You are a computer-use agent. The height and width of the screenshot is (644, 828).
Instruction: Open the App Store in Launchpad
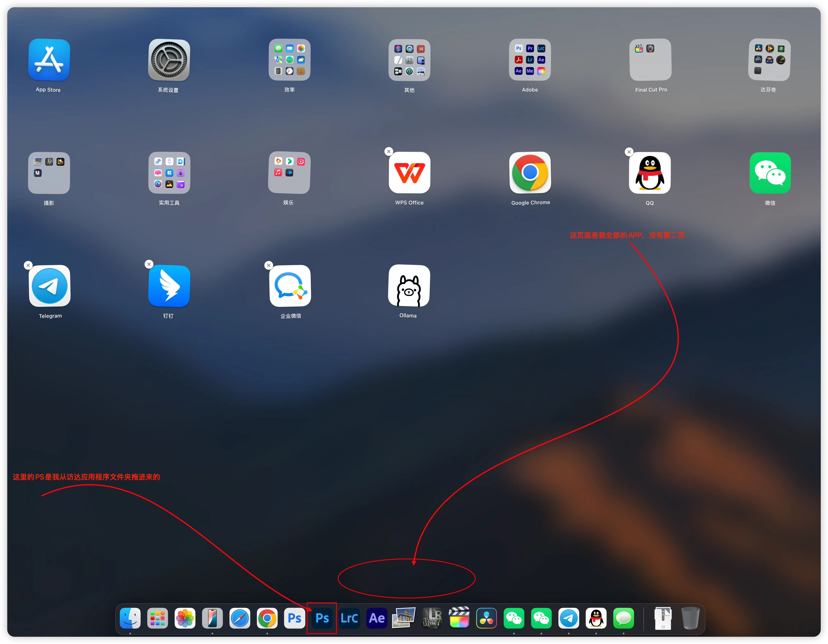(49, 60)
